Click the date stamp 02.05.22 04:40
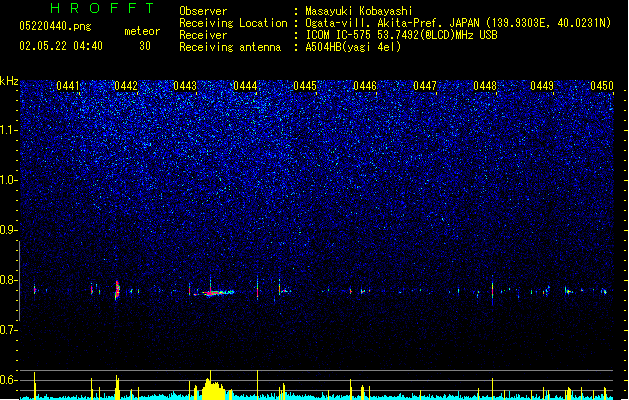This screenshot has height=400, width=629. [x=61, y=45]
